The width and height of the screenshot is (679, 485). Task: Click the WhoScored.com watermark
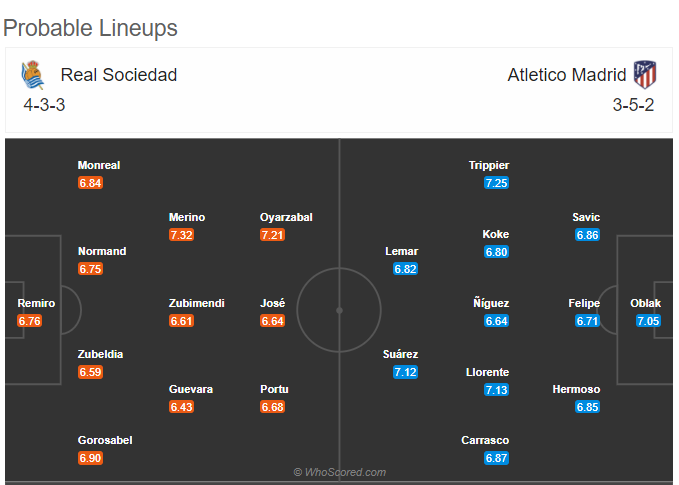340,472
